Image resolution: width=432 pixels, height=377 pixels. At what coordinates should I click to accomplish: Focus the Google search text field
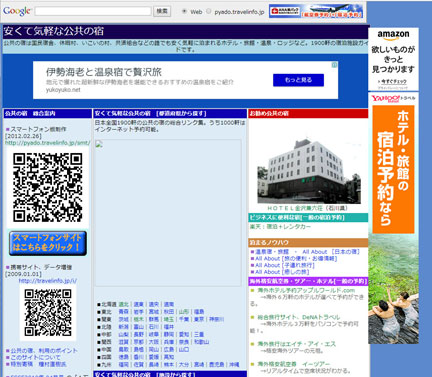[x=93, y=11]
